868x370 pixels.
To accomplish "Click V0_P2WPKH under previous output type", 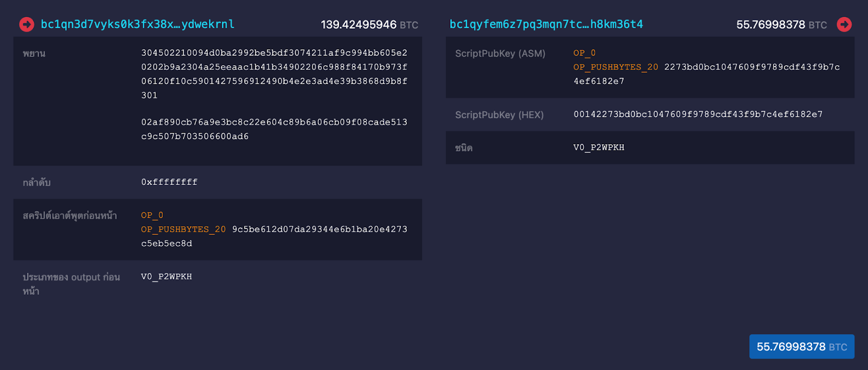I will coord(167,277).
